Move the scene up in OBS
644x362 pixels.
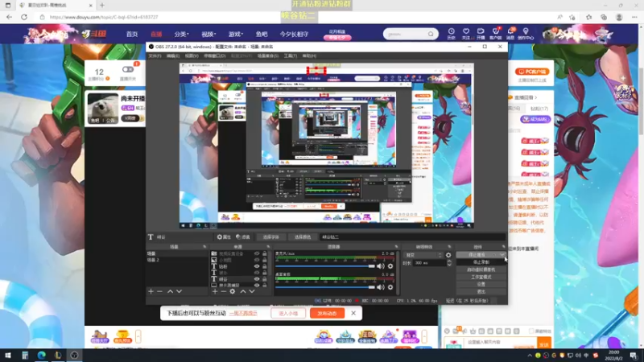(170, 291)
